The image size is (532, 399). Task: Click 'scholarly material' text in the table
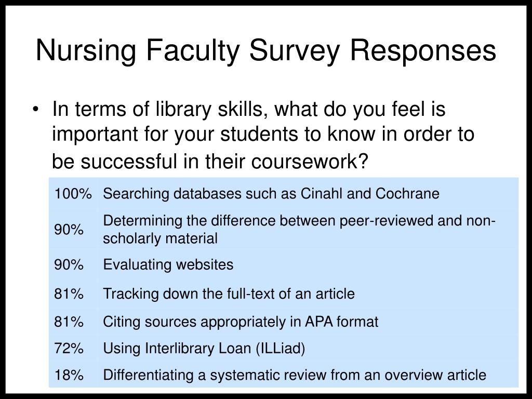pos(160,238)
